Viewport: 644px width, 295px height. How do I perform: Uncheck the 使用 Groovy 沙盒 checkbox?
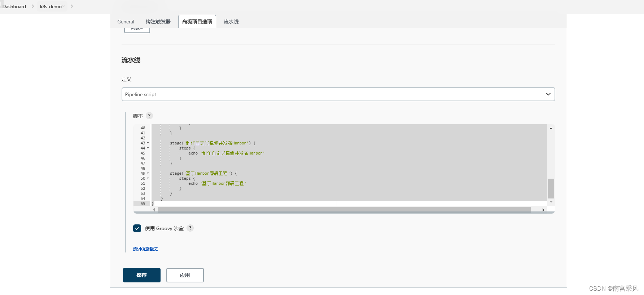click(137, 228)
